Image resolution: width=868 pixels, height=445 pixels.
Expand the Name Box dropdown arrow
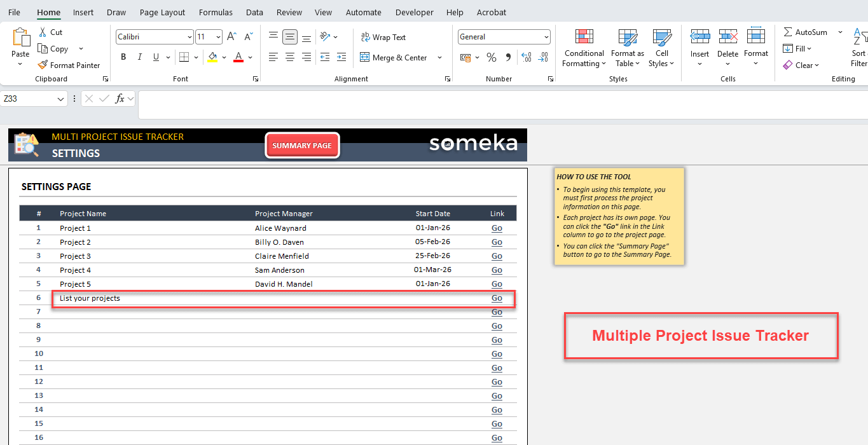61,99
